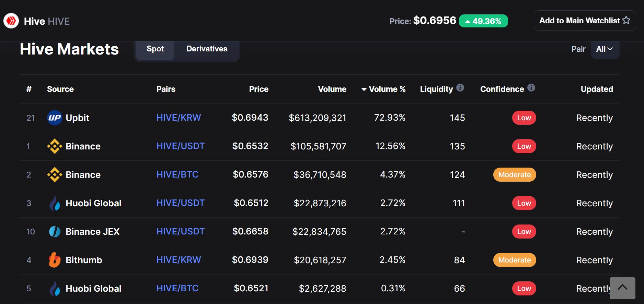Open Huobi Global HIVE/USDT pair link
The width and height of the screenshot is (644, 304).
(x=181, y=203)
